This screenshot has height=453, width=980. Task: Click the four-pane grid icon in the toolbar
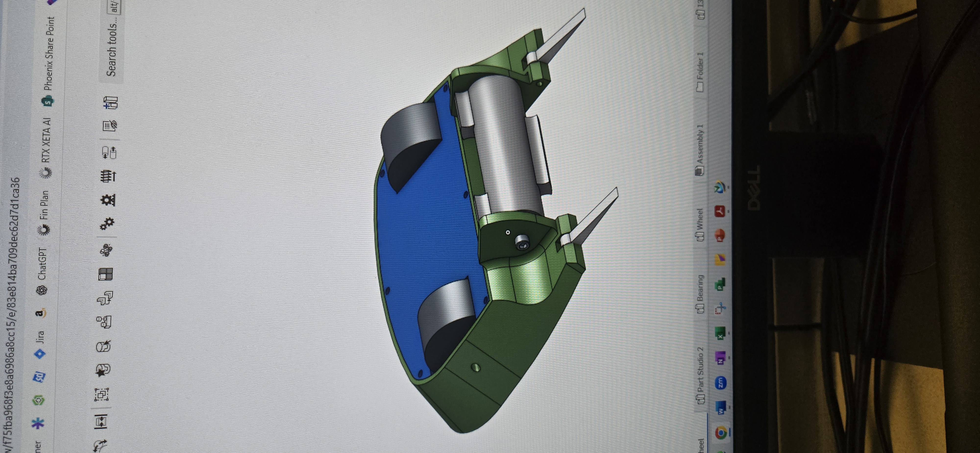click(x=105, y=274)
